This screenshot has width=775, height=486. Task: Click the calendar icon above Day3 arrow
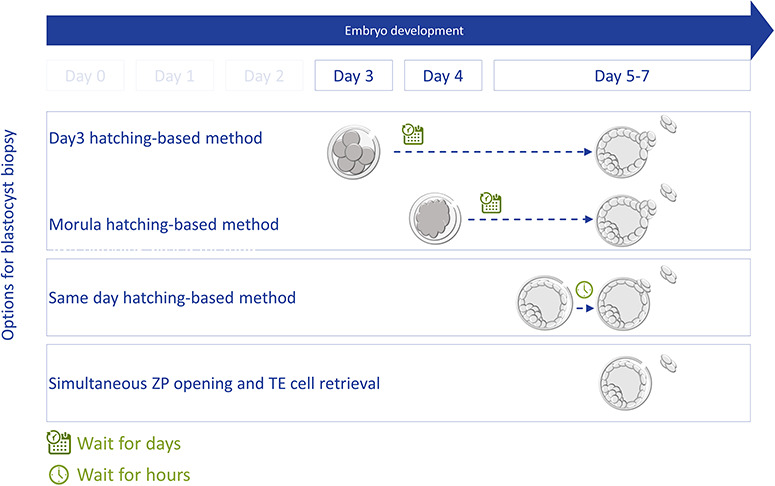(413, 135)
